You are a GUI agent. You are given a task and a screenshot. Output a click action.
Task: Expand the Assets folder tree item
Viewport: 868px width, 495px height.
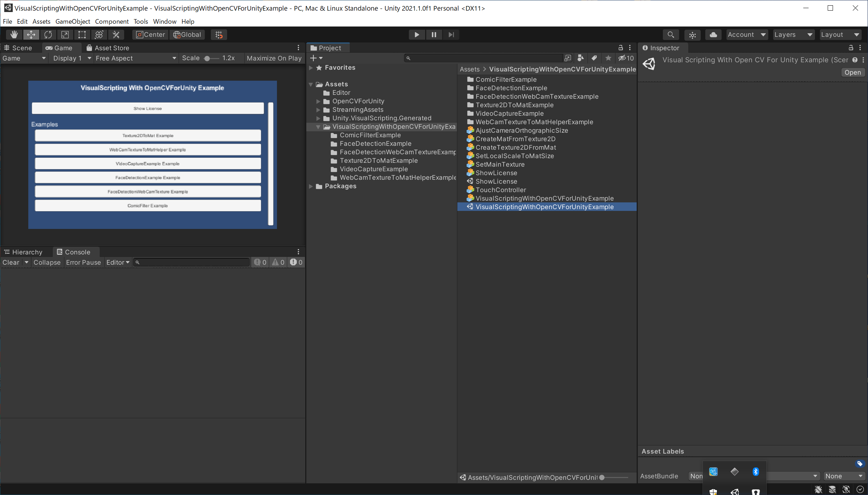pos(311,84)
